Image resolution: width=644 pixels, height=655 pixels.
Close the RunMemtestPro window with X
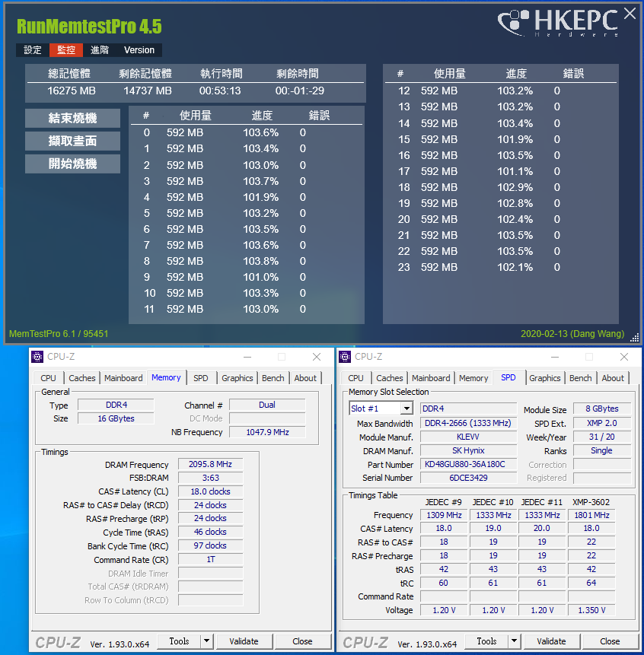pyautogui.click(x=630, y=14)
